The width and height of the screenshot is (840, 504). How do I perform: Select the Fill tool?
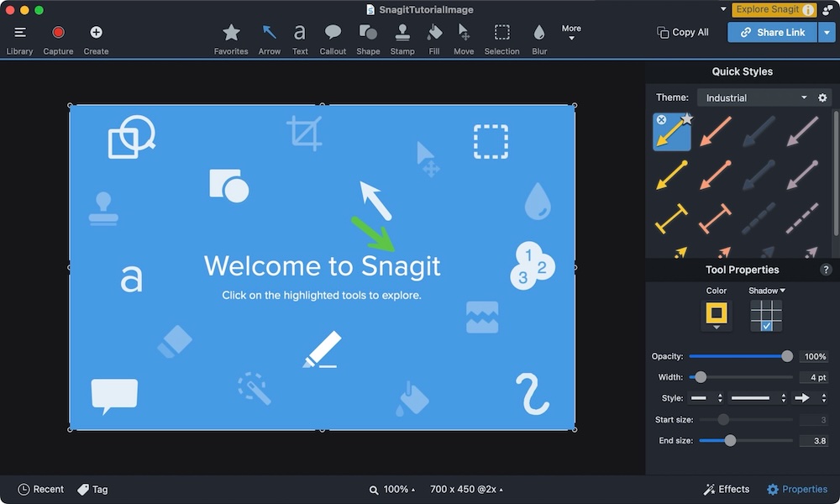point(434,40)
